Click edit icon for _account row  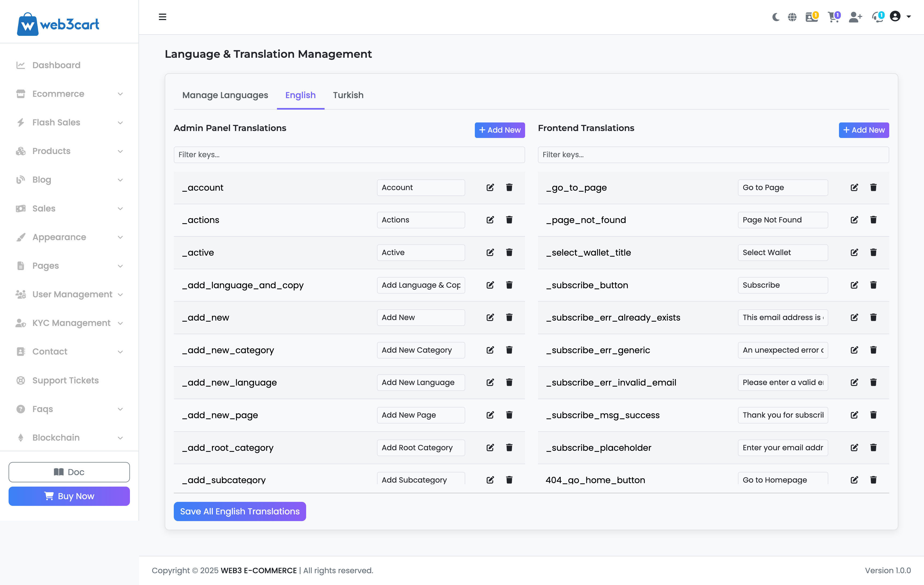click(x=490, y=187)
